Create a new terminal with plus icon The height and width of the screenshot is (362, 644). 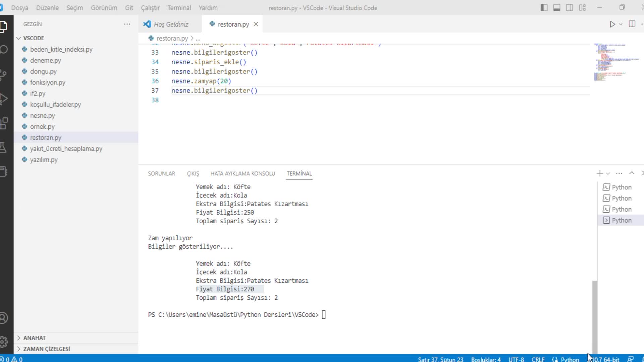(600, 173)
